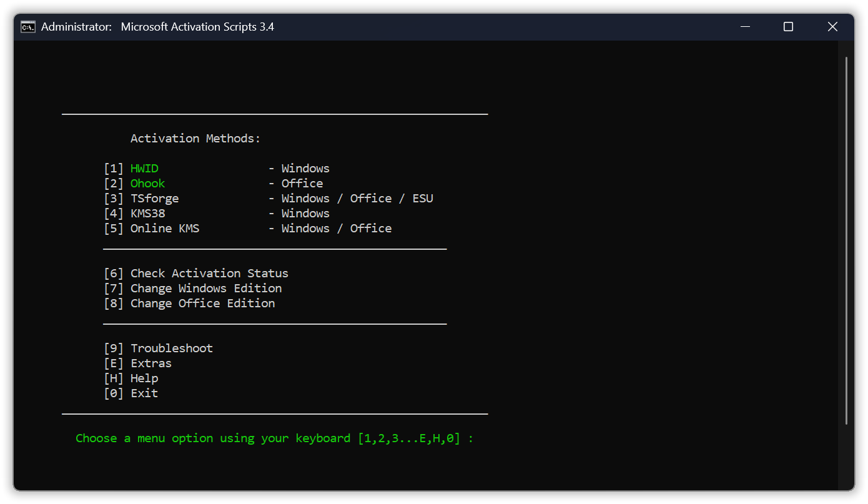Click the Exit menu line
The width and height of the screenshot is (868, 504).
[x=131, y=393]
